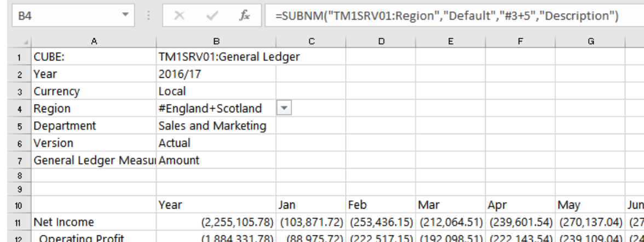Click the (2,255,105.78) Net Income value

216,222
